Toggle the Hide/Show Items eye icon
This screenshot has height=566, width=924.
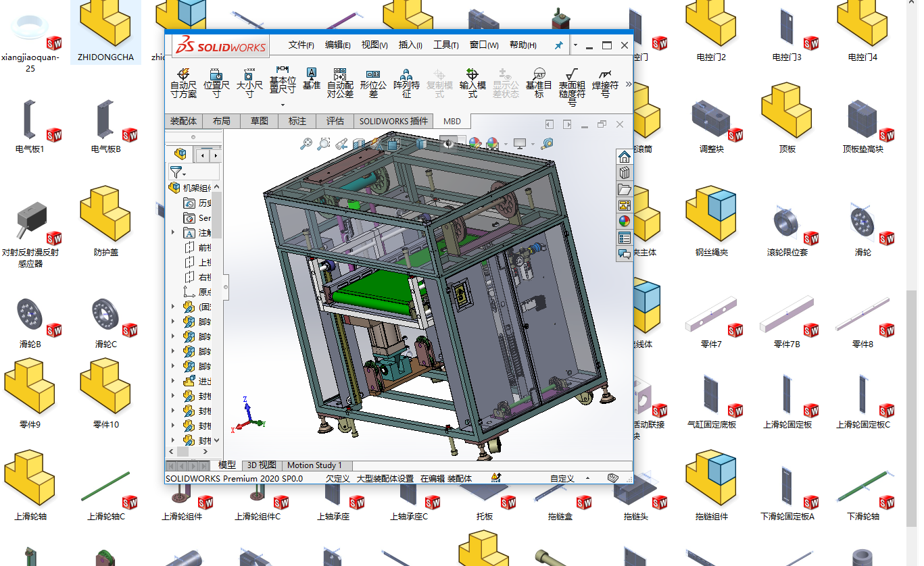click(x=448, y=143)
